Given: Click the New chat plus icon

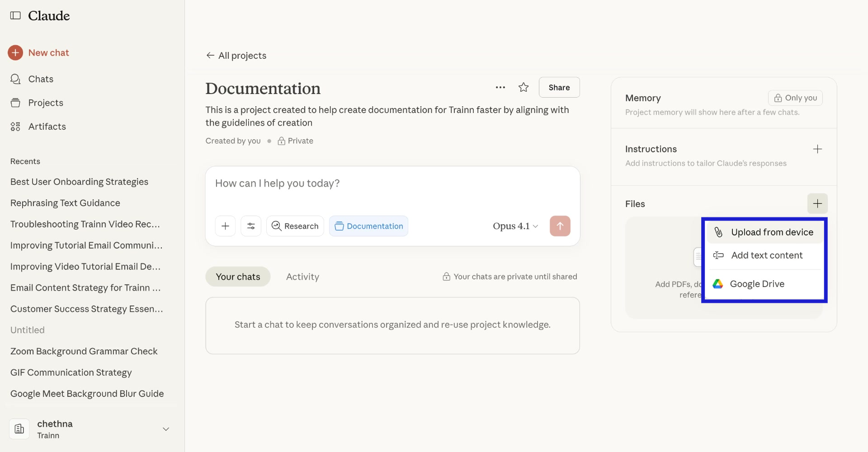Looking at the screenshot, I should click(x=15, y=52).
